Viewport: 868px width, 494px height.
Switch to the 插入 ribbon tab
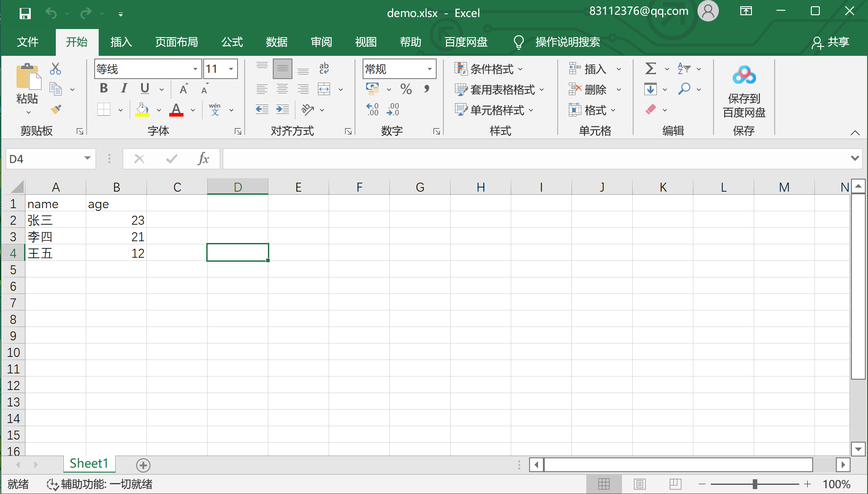coord(121,42)
